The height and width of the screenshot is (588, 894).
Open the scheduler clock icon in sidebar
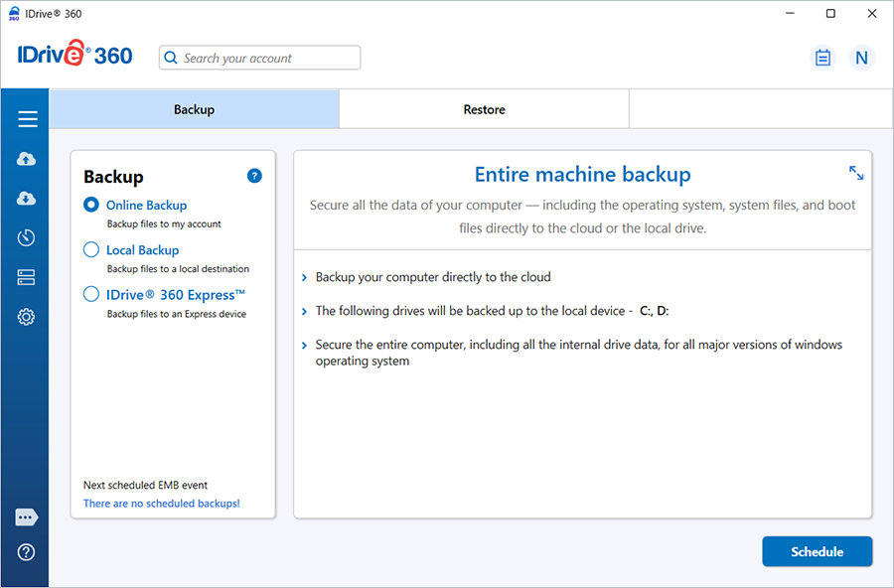pyautogui.click(x=27, y=237)
